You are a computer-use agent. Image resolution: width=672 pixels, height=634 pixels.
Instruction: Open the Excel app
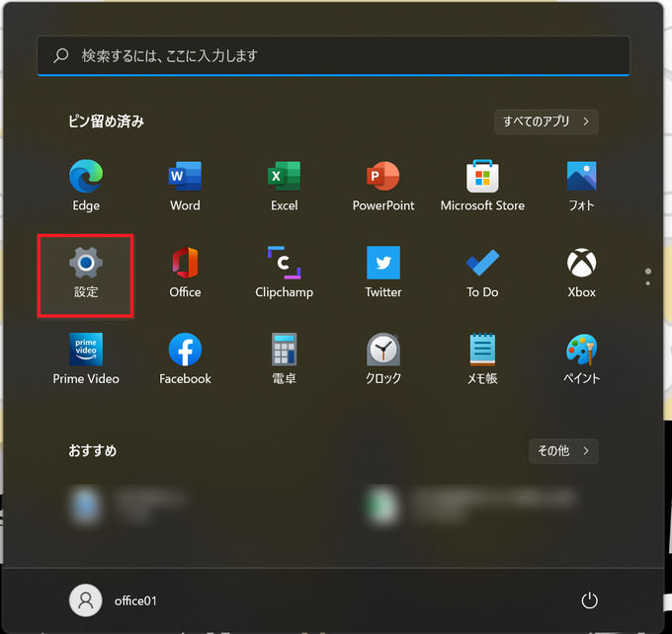(285, 186)
